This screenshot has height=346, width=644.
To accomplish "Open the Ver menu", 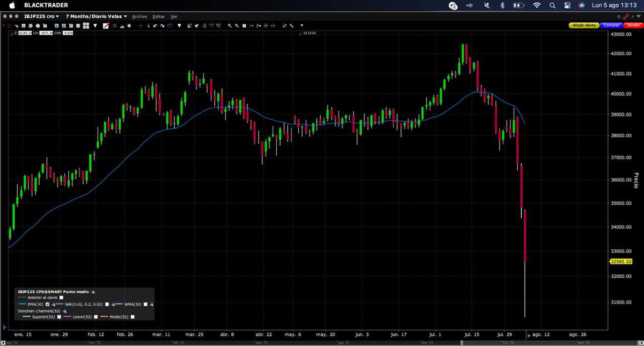I will (x=174, y=17).
